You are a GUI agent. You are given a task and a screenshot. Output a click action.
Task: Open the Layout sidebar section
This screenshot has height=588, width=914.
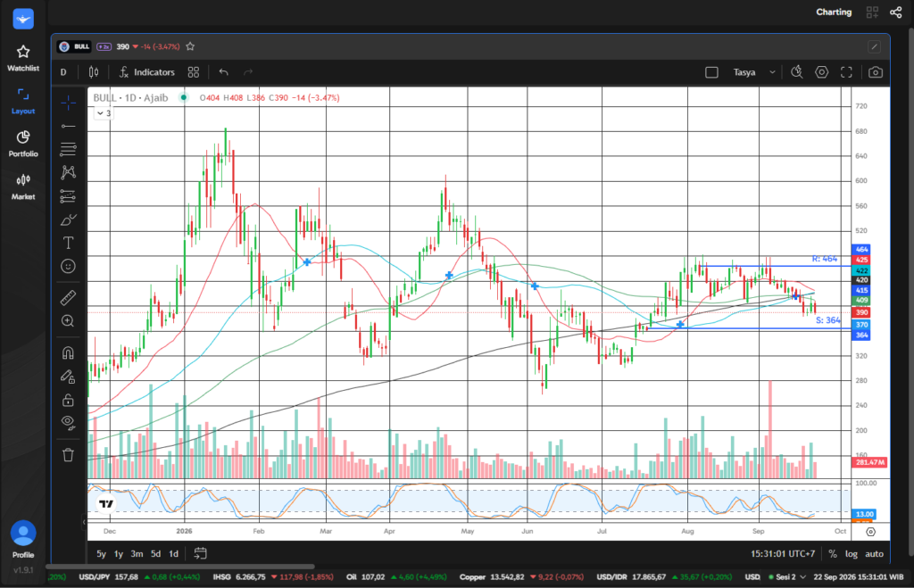(23, 102)
